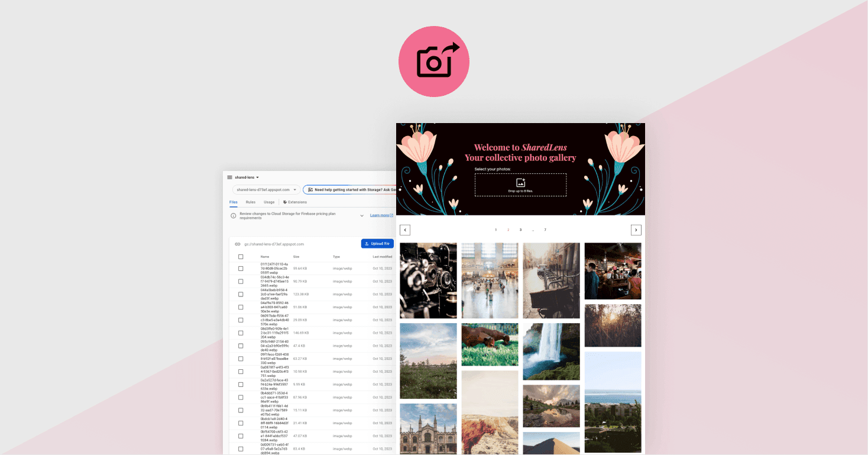Open the waterfall photo thumbnail
The height and width of the screenshot is (455, 868).
click(x=551, y=351)
